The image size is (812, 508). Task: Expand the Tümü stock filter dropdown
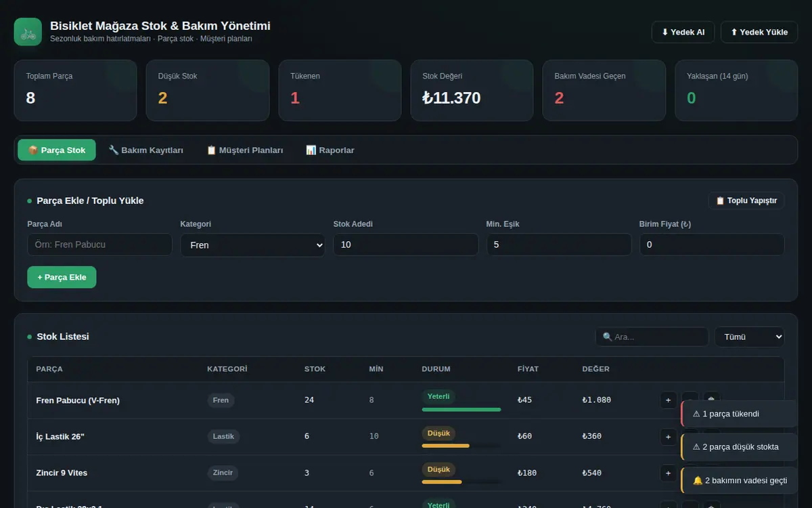750,337
